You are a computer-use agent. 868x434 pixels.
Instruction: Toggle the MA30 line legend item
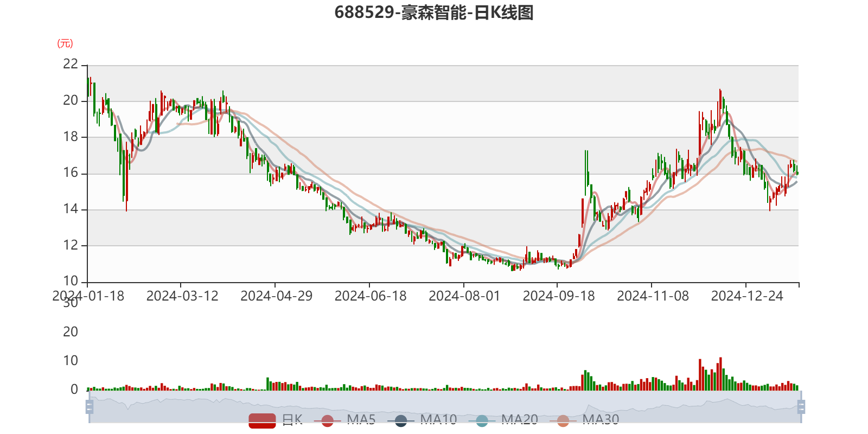[x=584, y=420]
